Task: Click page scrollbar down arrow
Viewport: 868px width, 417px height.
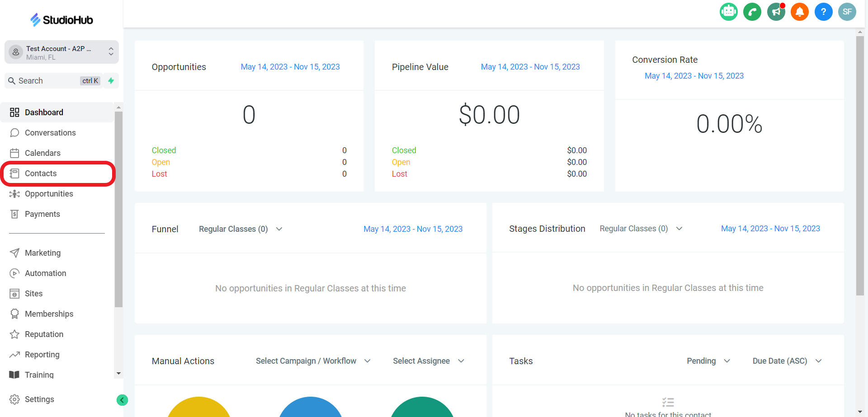Action: [860, 412]
